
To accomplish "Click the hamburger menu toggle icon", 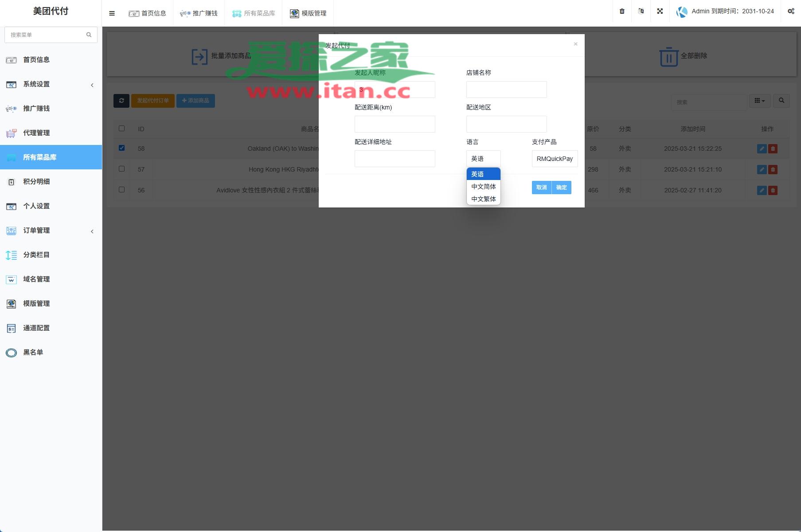I will tap(112, 13).
